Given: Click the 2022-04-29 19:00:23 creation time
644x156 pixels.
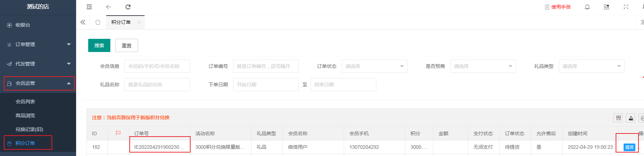Looking at the screenshot, I should point(590,147).
